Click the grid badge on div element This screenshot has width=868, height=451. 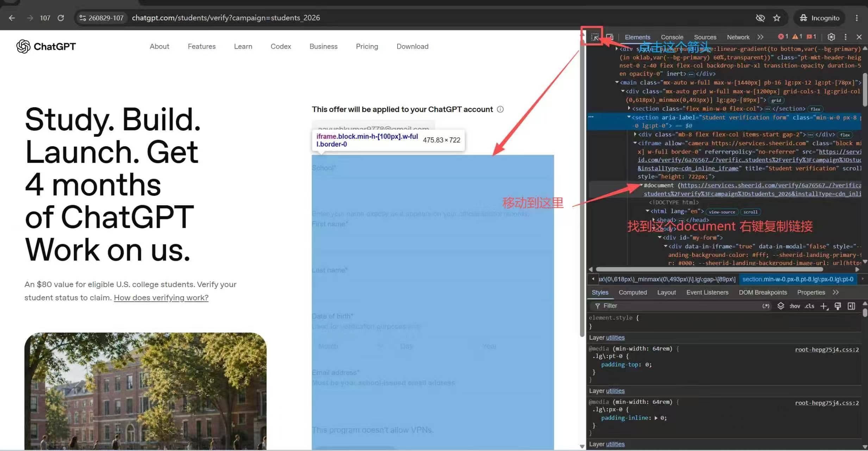click(776, 100)
